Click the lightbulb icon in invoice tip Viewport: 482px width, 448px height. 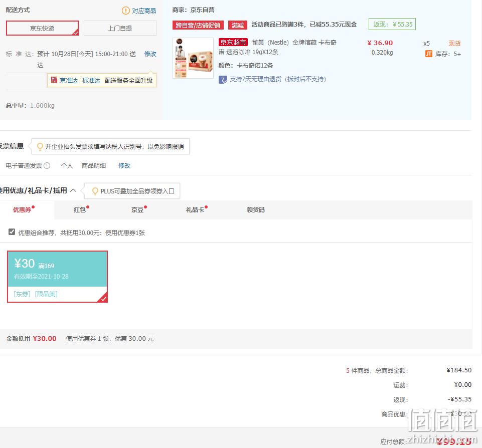click(40, 146)
